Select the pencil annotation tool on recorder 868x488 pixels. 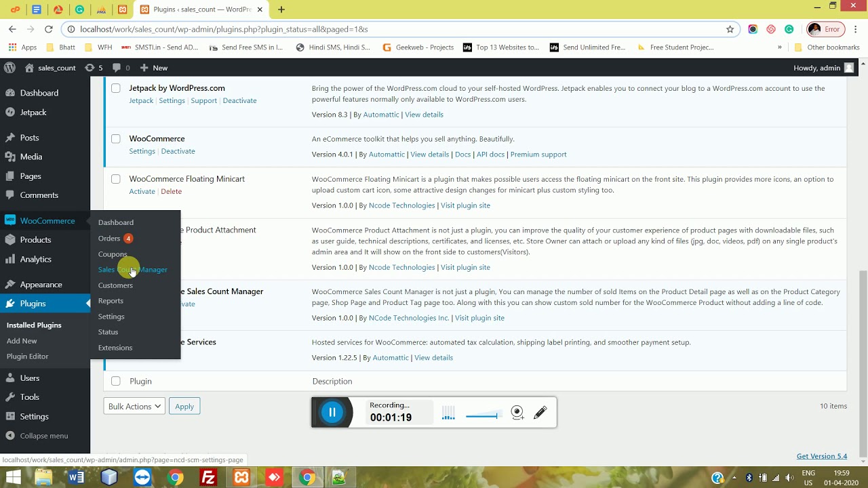tap(540, 412)
